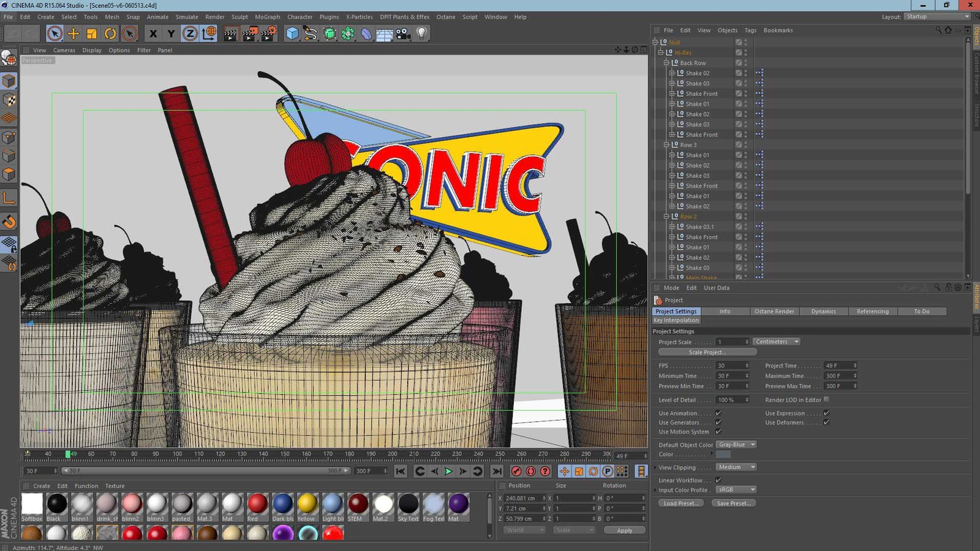The width and height of the screenshot is (980, 551).
Task: Toggle the X-axis lock button
Action: coord(153,34)
